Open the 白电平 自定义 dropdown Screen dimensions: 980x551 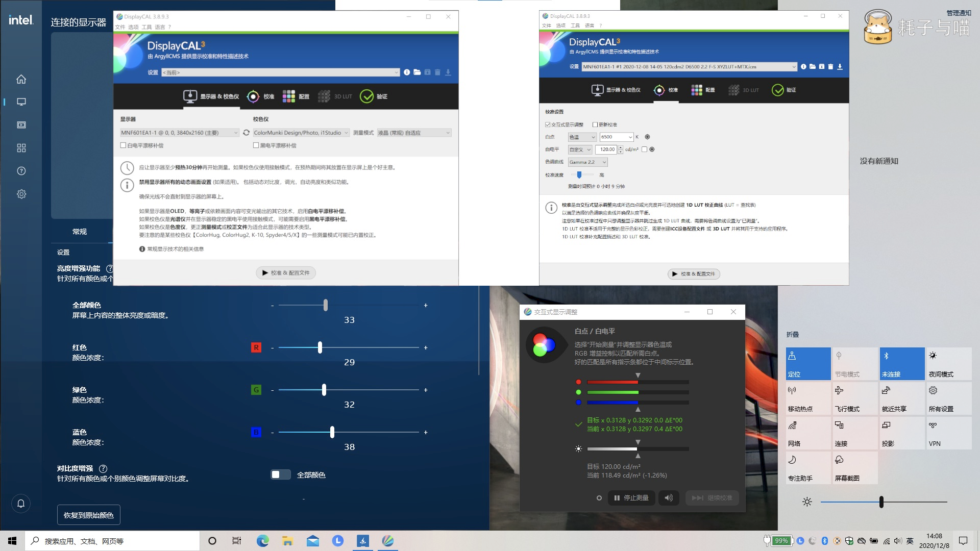pos(580,149)
